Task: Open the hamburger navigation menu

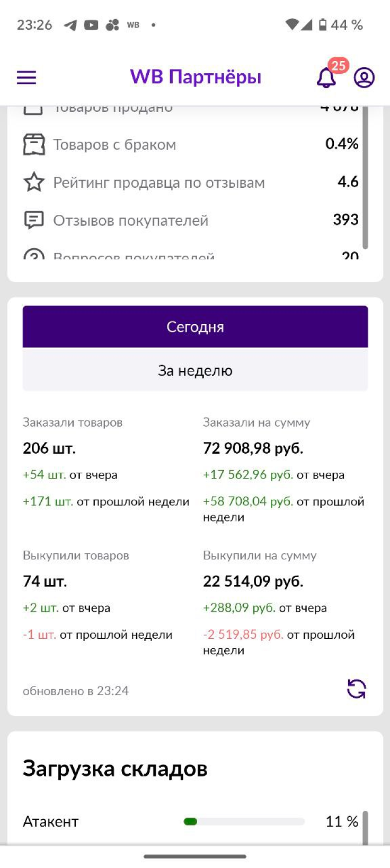Action: 26,77
